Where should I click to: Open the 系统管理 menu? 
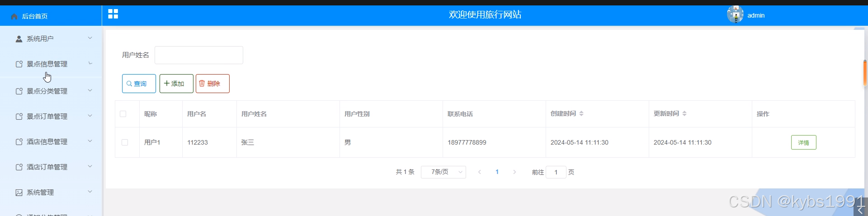pyautogui.click(x=51, y=193)
